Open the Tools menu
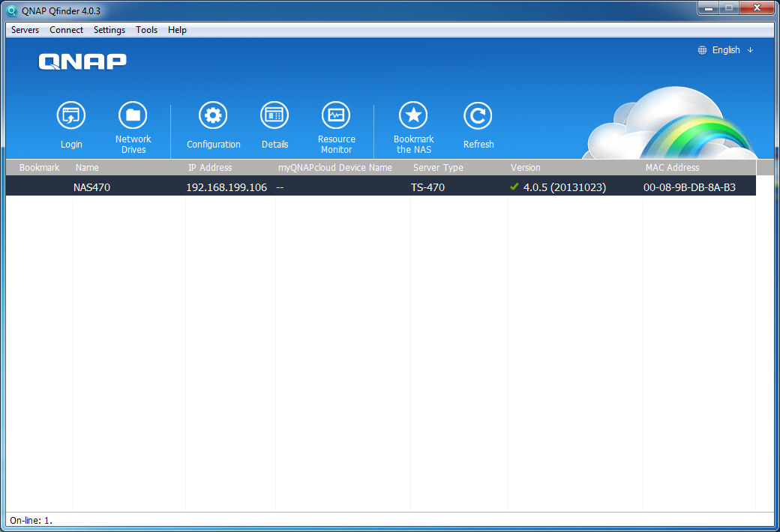This screenshot has width=780, height=532. [x=147, y=30]
